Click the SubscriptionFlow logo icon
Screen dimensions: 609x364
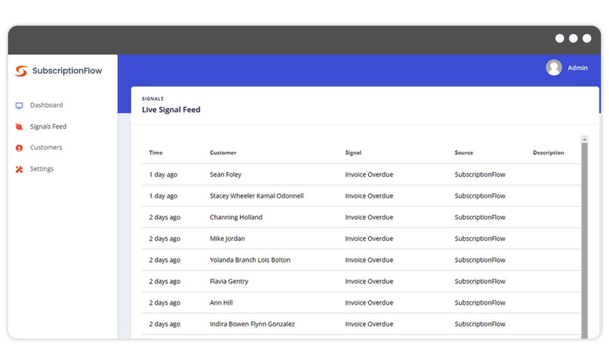pos(21,71)
